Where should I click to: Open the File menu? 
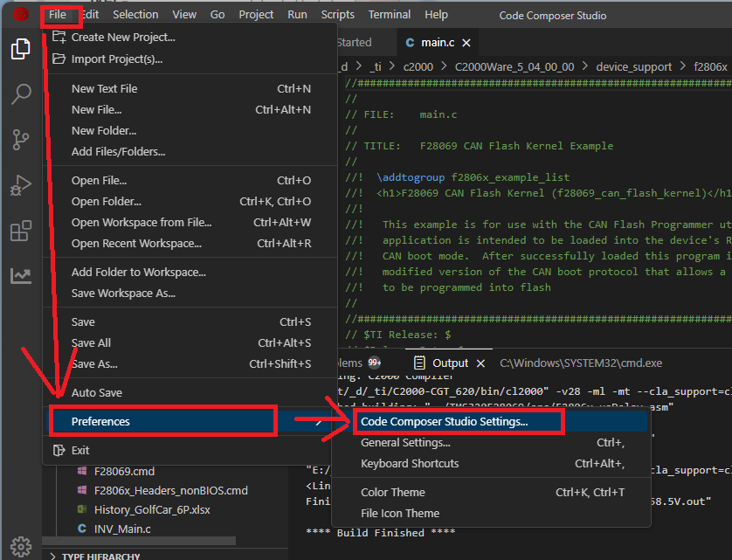pyautogui.click(x=58, y=15)
